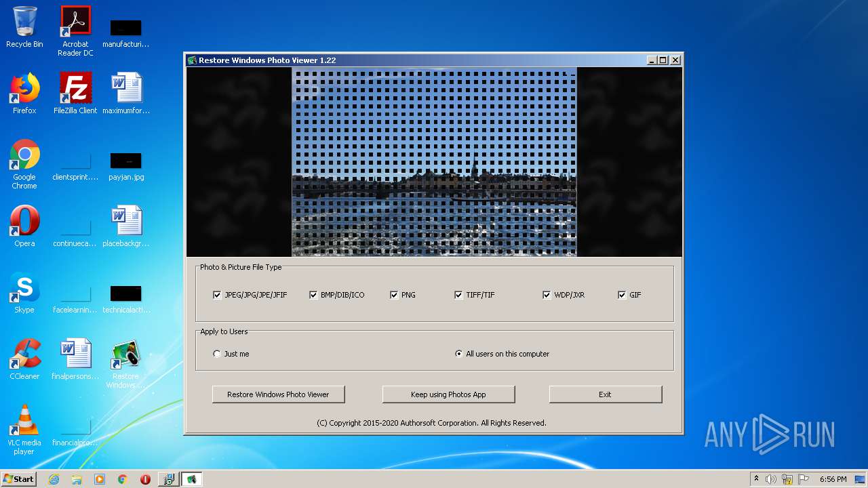The height and width of the screenshot is (488, 868).
Task: Open Chrome from the taskbar
Action: pos(123,479)
